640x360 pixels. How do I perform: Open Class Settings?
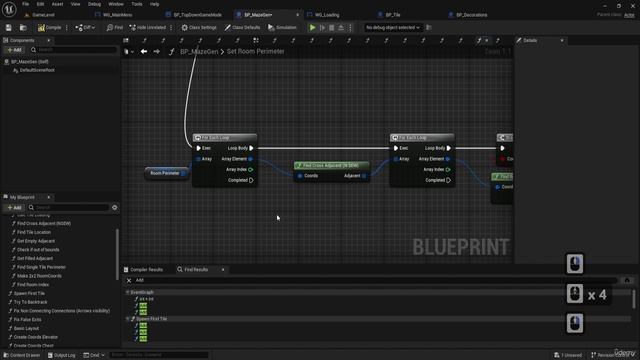tap(199, 27)
